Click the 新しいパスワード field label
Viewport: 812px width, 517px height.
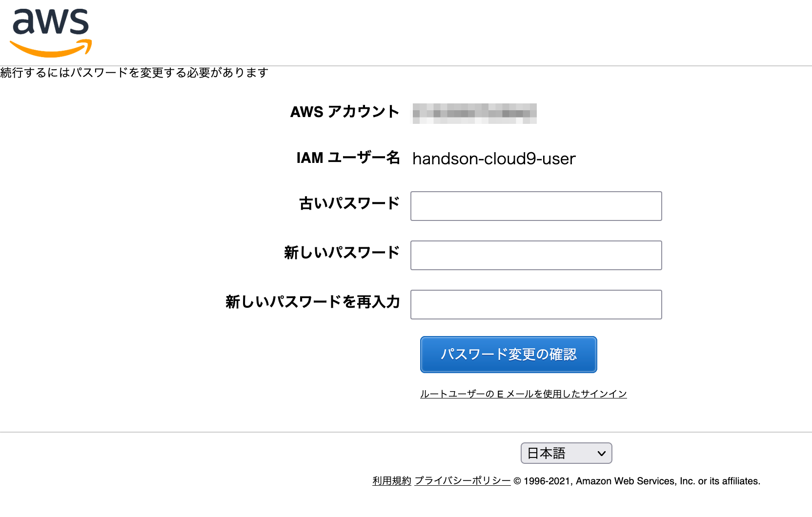click(x=342, y=253)
